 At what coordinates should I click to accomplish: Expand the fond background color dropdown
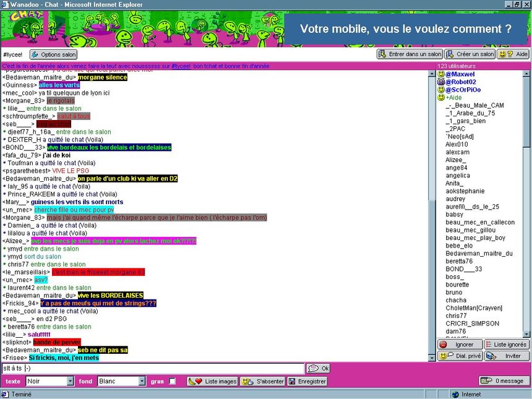pos(142,382)
